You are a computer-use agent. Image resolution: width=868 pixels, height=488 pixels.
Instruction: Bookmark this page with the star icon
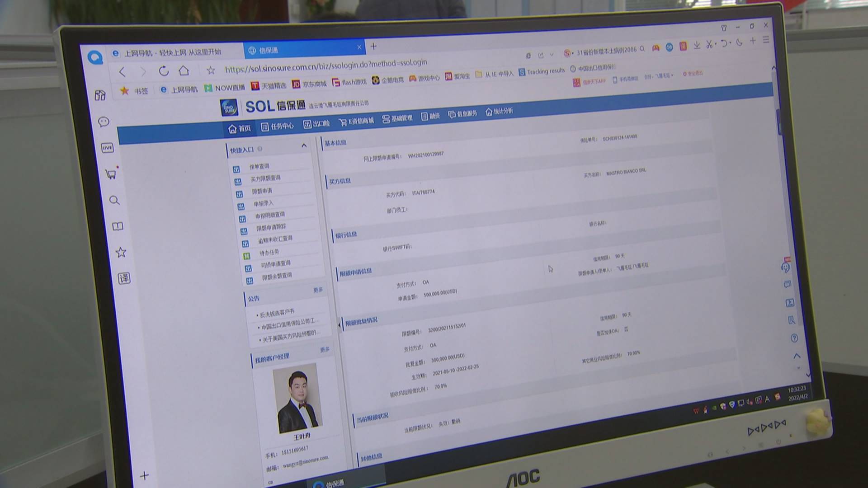coord(211,70)
